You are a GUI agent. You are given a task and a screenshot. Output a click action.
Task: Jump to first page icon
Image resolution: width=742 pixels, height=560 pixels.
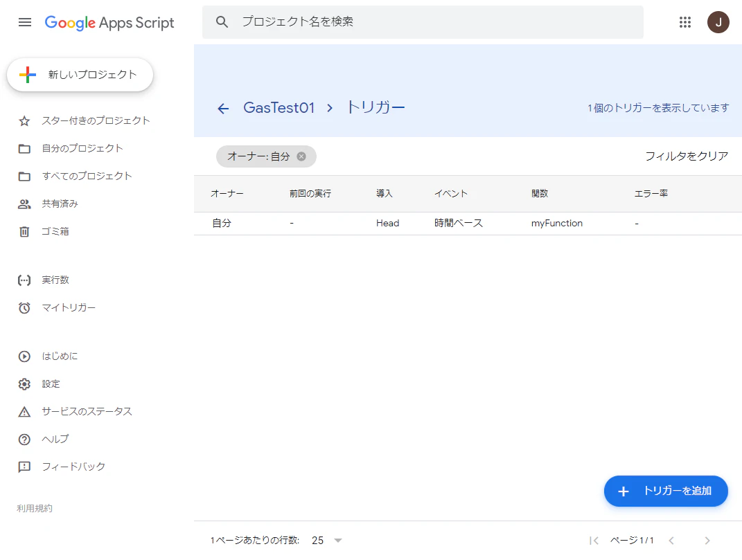(594, 541)
